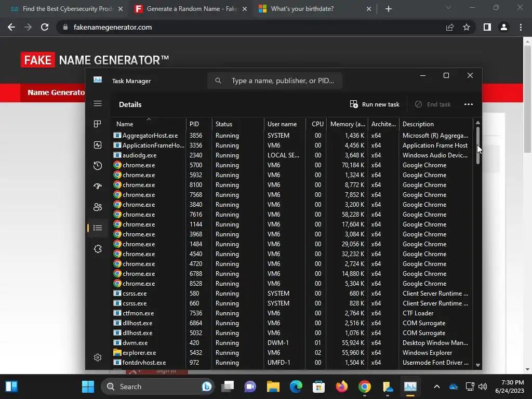Sort by the CPU column header
Screen dimensions: 532x399
click(x=316, y=124)
